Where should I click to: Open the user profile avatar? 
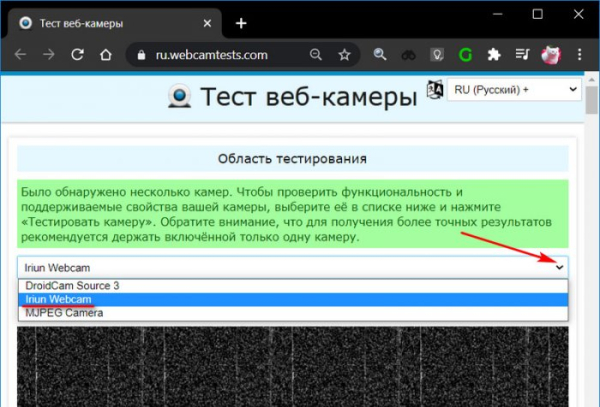pyautogui.click(x=550, y=55)
